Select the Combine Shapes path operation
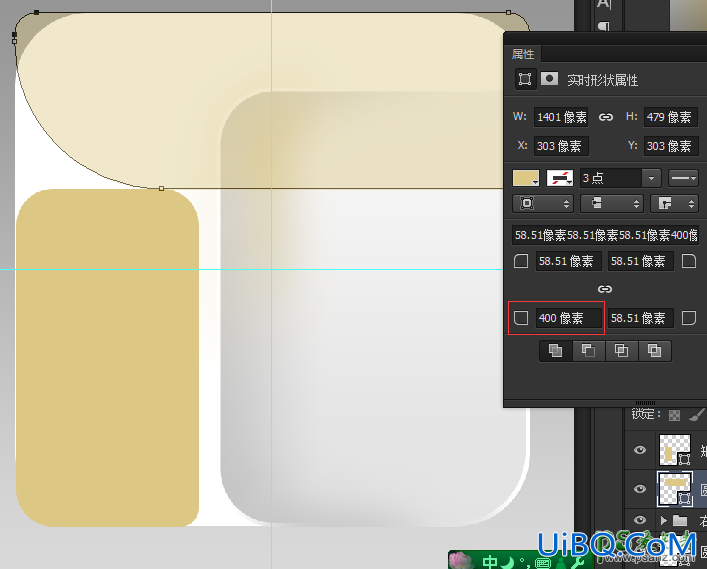The height and width of the screenshot is (569, 707). [x=556, y=351]
